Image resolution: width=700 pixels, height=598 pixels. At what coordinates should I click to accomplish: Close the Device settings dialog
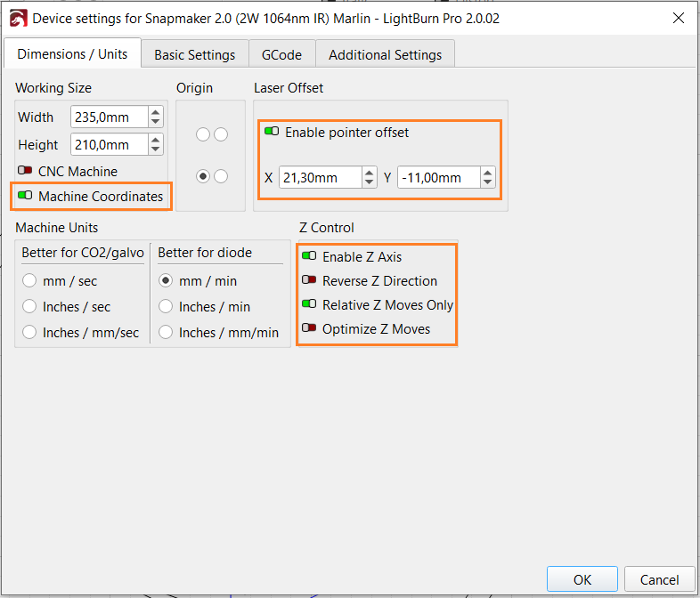(679, 18)
